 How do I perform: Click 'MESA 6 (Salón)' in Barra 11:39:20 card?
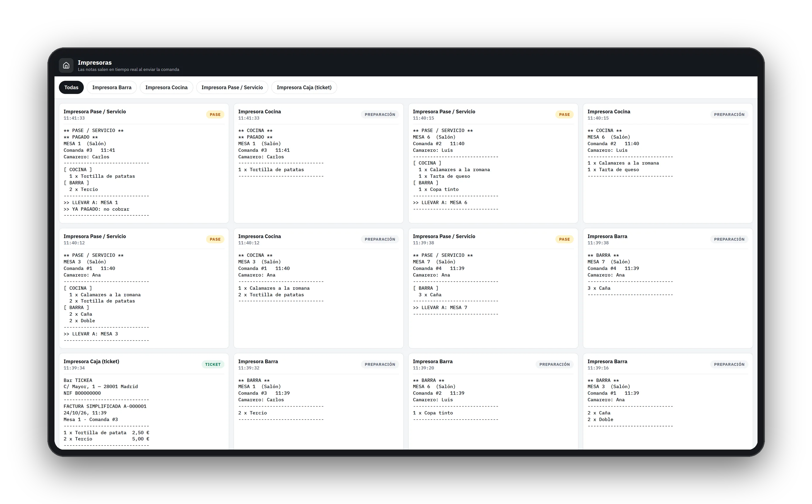[434, 387]
